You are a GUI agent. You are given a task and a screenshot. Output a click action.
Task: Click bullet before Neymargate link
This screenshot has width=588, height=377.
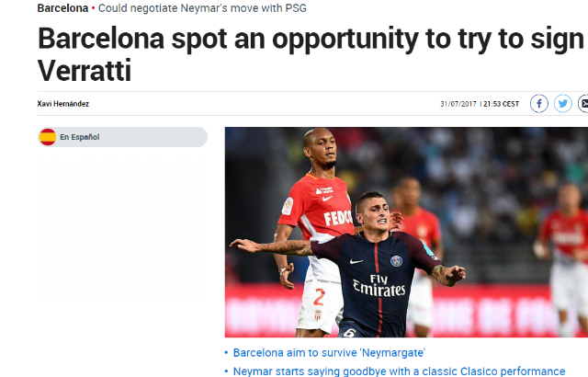[x=226, y=352]
